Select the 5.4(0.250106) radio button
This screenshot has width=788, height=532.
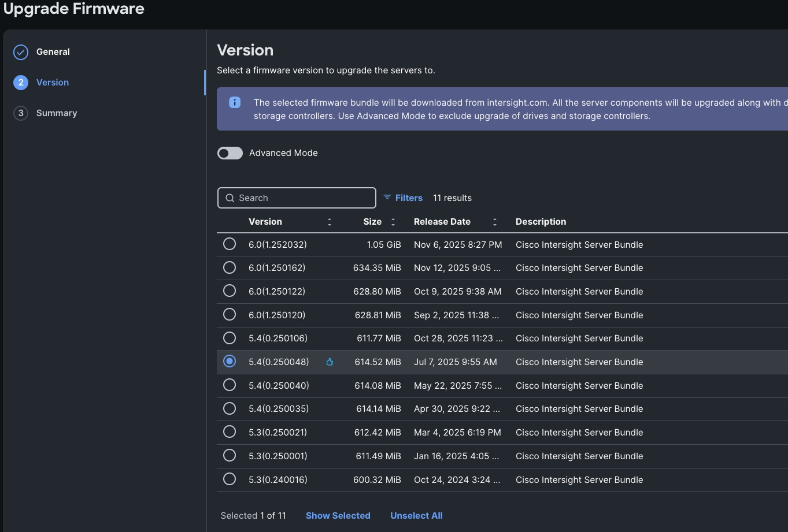230,338
